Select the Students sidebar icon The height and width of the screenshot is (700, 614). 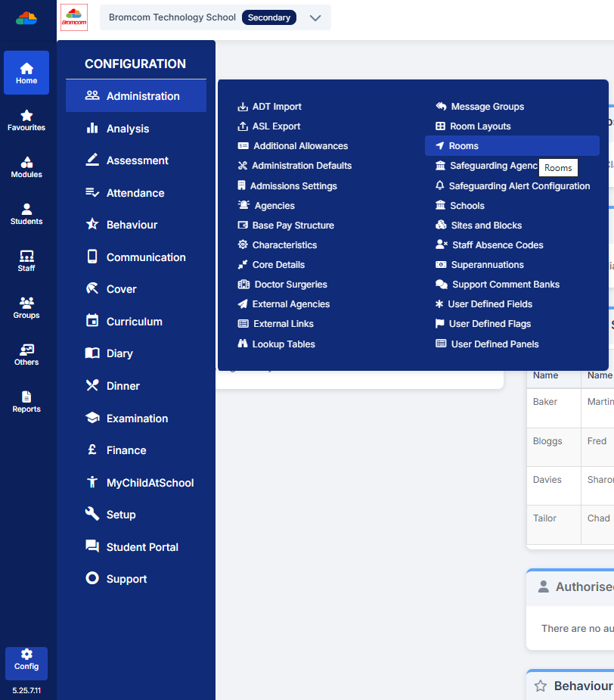(x=26, y=213)
